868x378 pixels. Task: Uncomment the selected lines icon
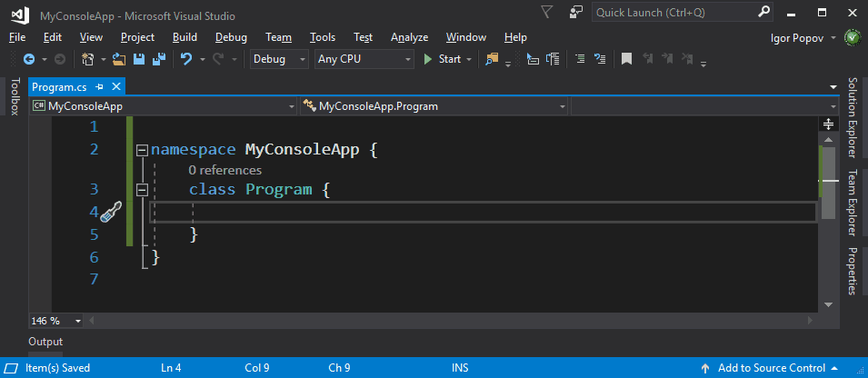point(600,59)
